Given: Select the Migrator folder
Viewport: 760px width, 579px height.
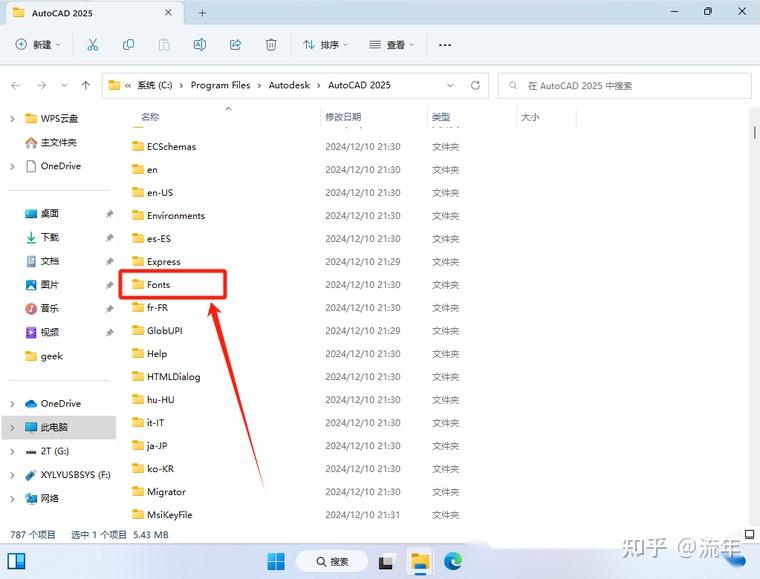Looking at the screenshot, I should [159, 492].
